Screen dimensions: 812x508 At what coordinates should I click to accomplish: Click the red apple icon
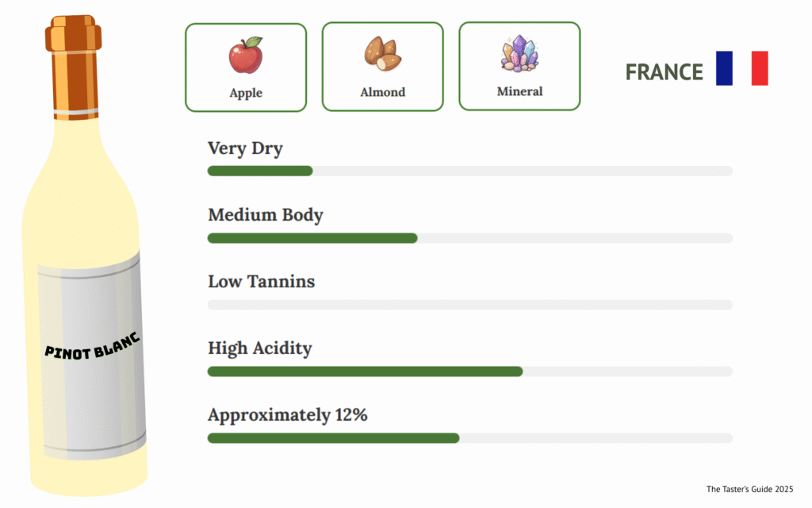tap(246, 56)
